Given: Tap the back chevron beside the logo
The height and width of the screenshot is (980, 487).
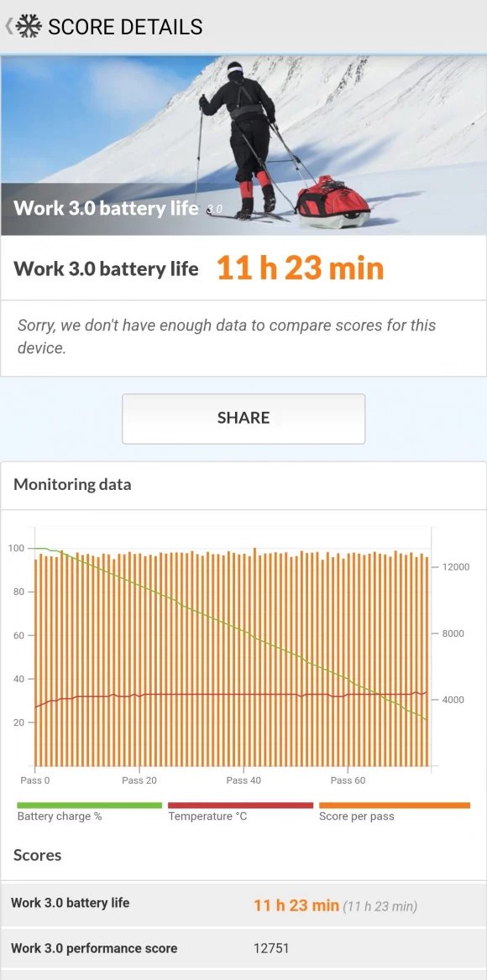Looking at the screenshot, I should 10,26.
